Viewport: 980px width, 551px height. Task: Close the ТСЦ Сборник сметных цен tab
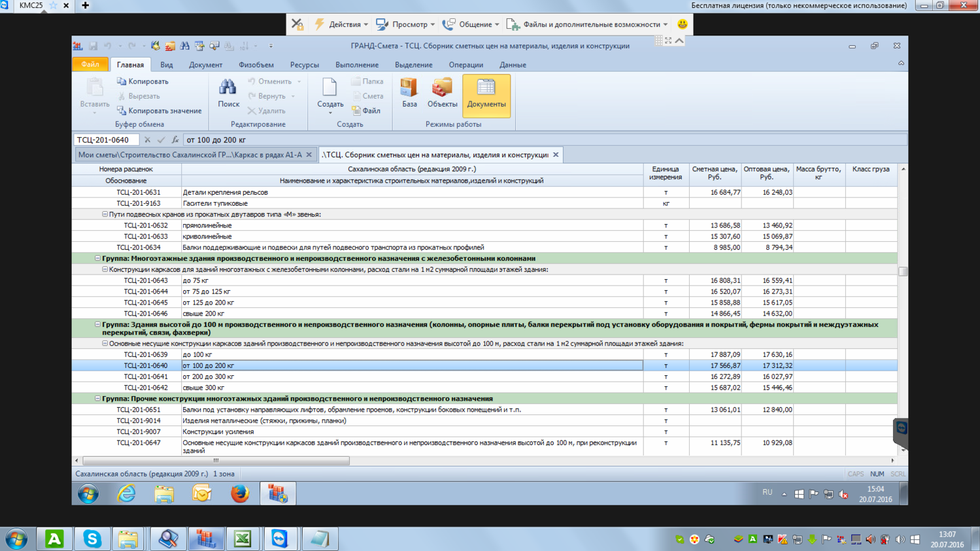click(556, 155)
